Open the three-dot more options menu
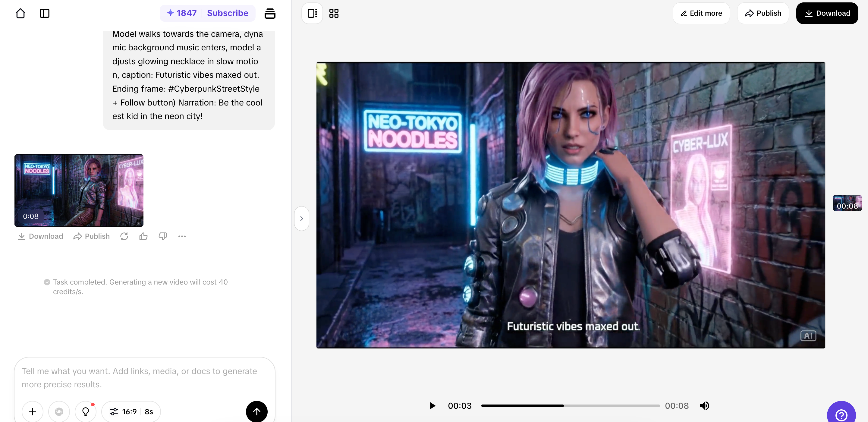The height and width of the screenshot is (422, 868). point(182,236)
